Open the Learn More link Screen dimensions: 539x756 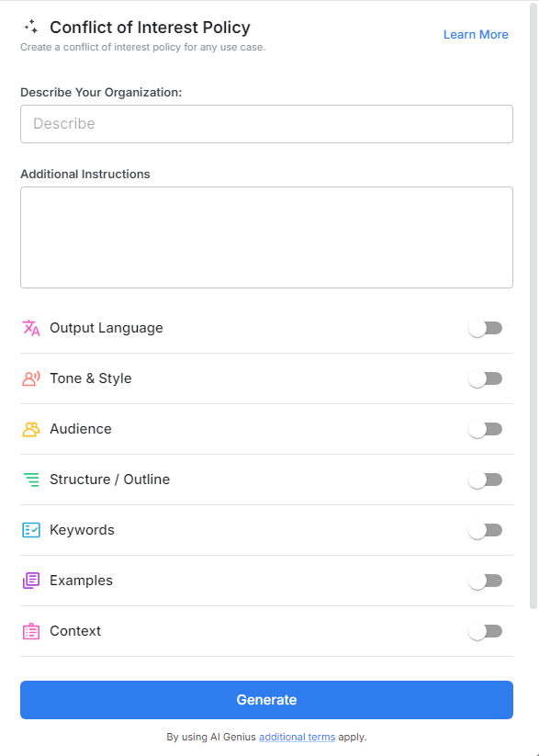click(476, 34)
